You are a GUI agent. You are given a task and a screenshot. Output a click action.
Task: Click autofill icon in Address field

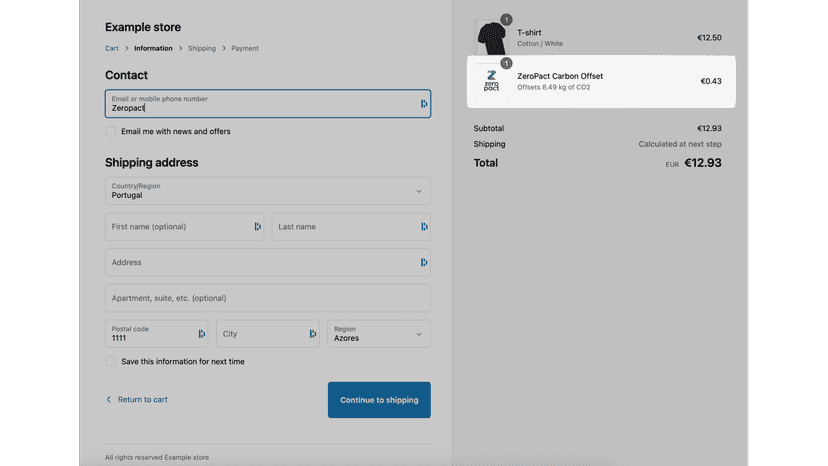pos(424,262)
